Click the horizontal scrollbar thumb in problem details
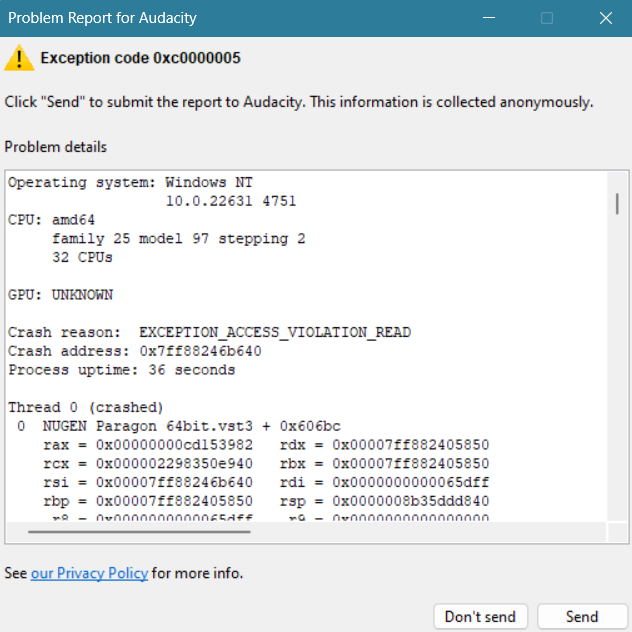The height and width of the screenshot is (632, 632). [139, 532]
